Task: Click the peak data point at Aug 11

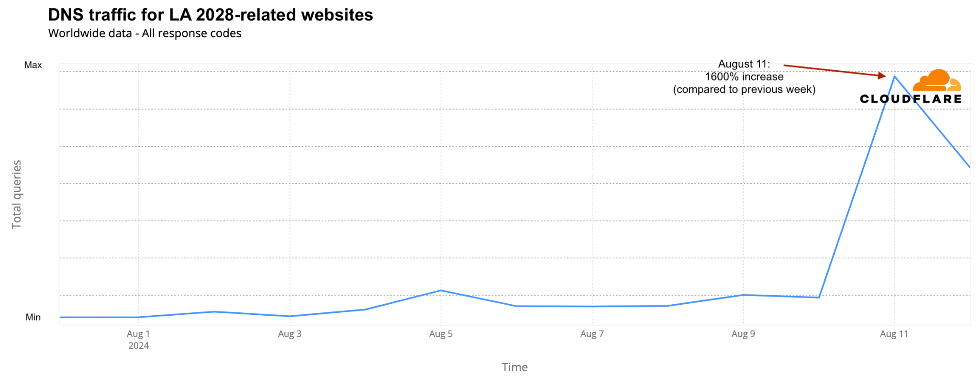Action: (x=894, y=77)
